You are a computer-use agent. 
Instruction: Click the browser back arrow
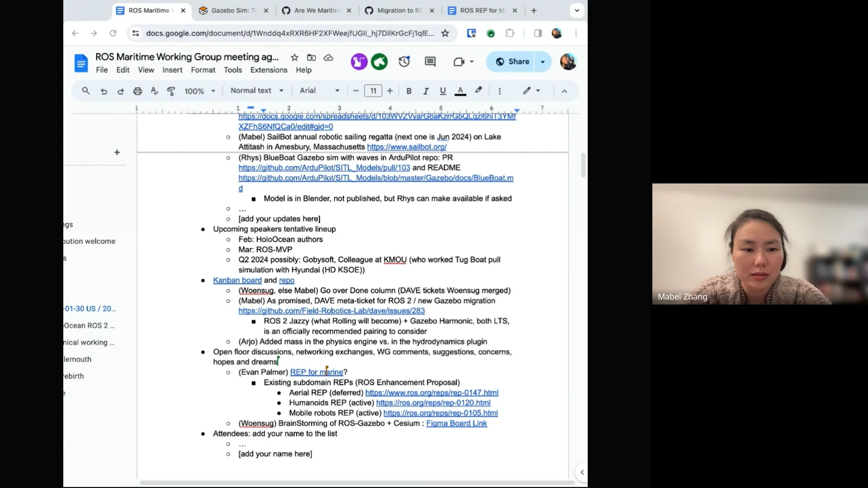(75, 33)
